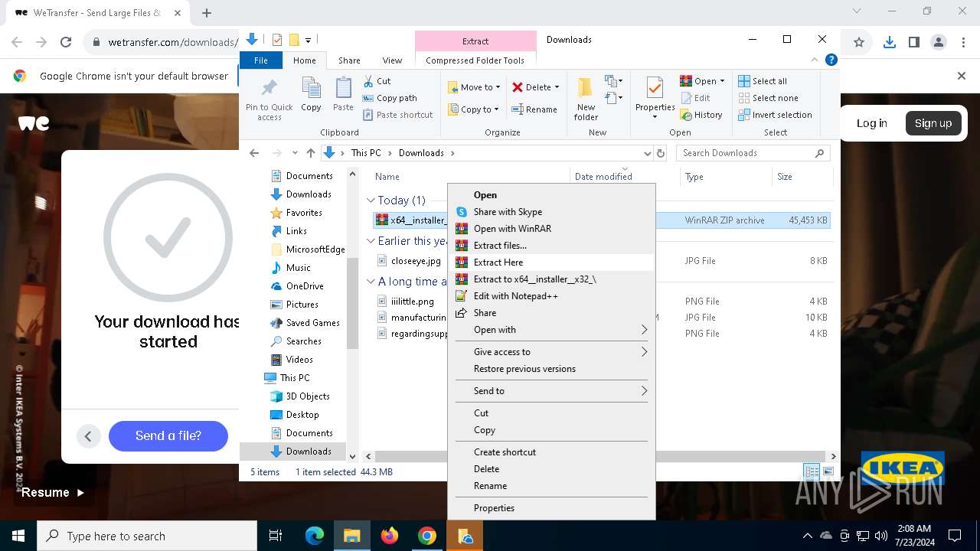The width and height of the screenshot is (980, 551).
Task: Click Chrome bookmark star icon
Action: (x=859, y=43)
